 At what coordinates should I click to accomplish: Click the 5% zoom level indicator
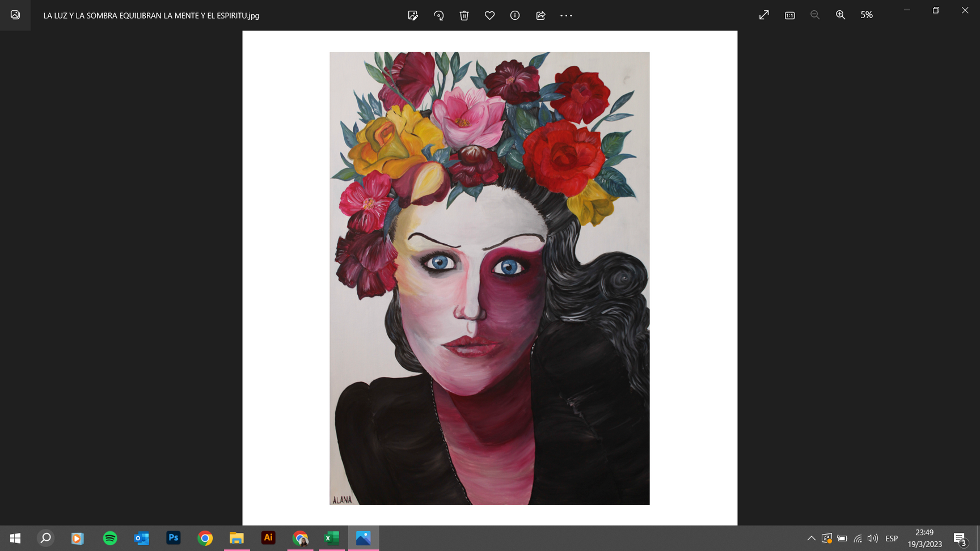[866, 15]
